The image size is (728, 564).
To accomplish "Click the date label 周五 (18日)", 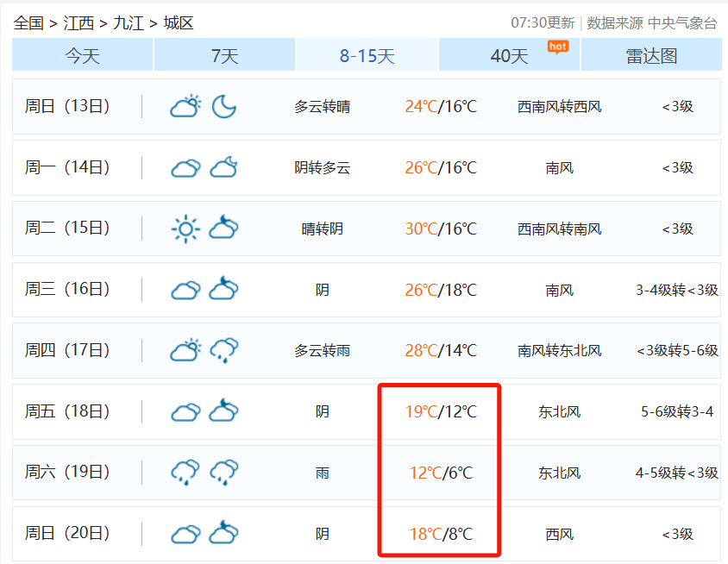I will click(x=67, y=411).
